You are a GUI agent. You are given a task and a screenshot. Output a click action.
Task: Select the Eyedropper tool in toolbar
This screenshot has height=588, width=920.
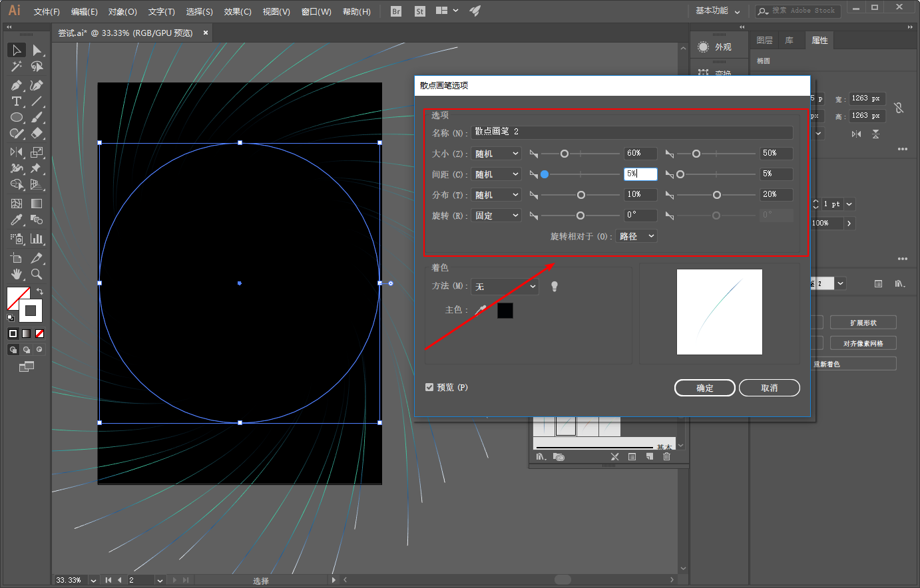(x=17, y=220)
